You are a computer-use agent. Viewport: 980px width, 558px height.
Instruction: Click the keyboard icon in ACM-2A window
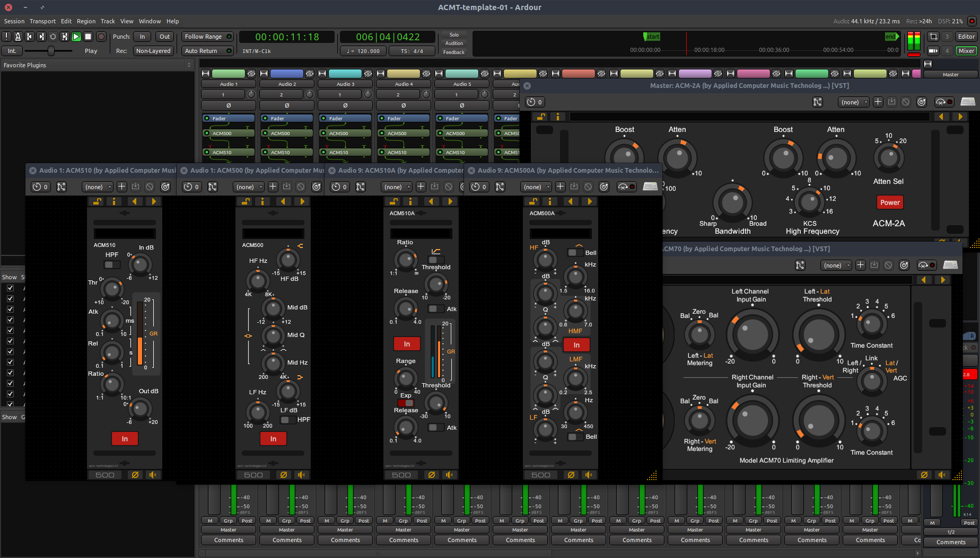(968, 102)
